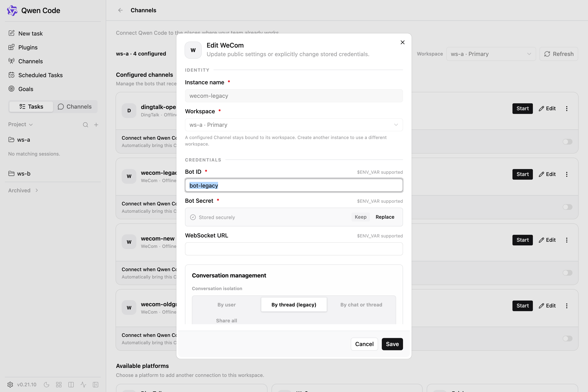Click the WebSocket URL input field
Screen dimensions: 588x392
tap(294, 249)
